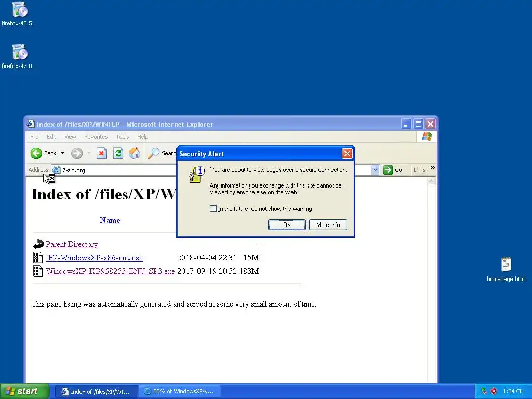The width and height of the screenshot is (532, 399).
Task: Open Search with the magnifier icon
Action: (153, 153)
